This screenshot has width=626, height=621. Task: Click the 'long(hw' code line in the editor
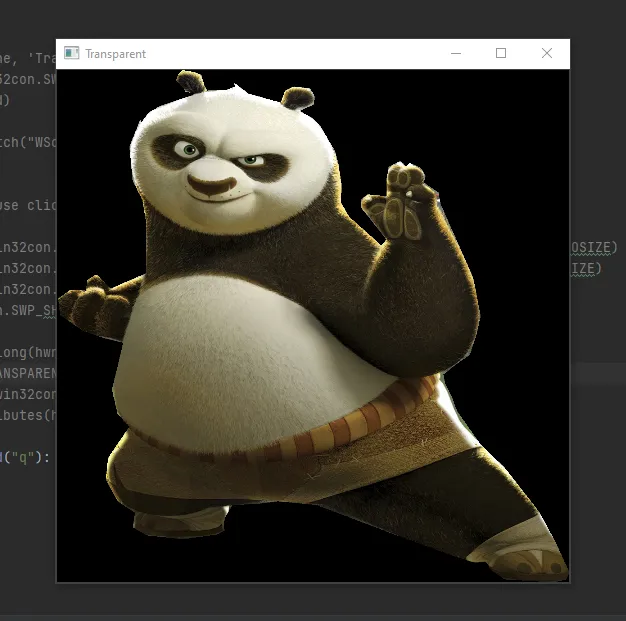(x=28, y=352)
